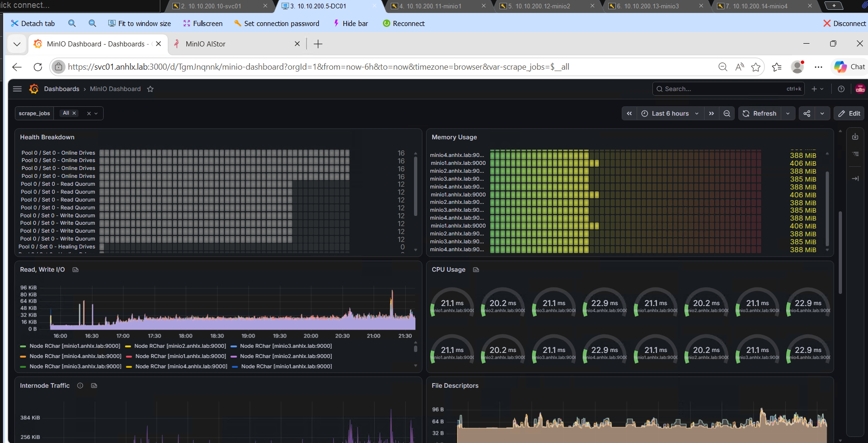
Task: Shift time range backward with double-left arrows
Action: click(629, 113)
